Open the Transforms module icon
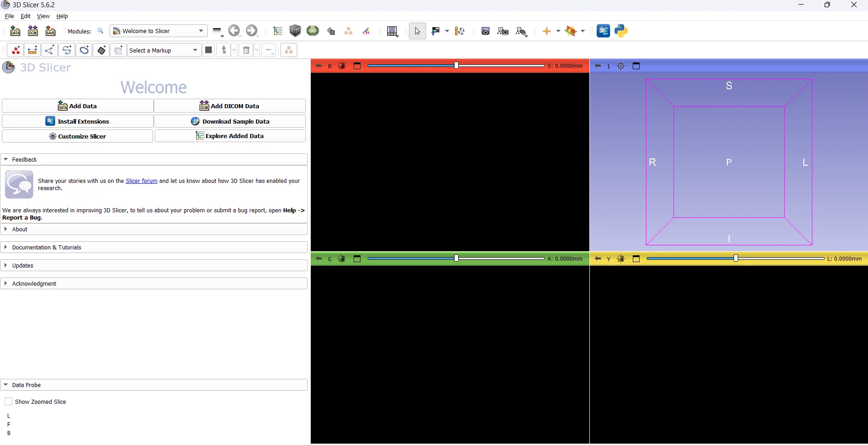Viewport: 868px width, 445px height. [x=331, y=31]
